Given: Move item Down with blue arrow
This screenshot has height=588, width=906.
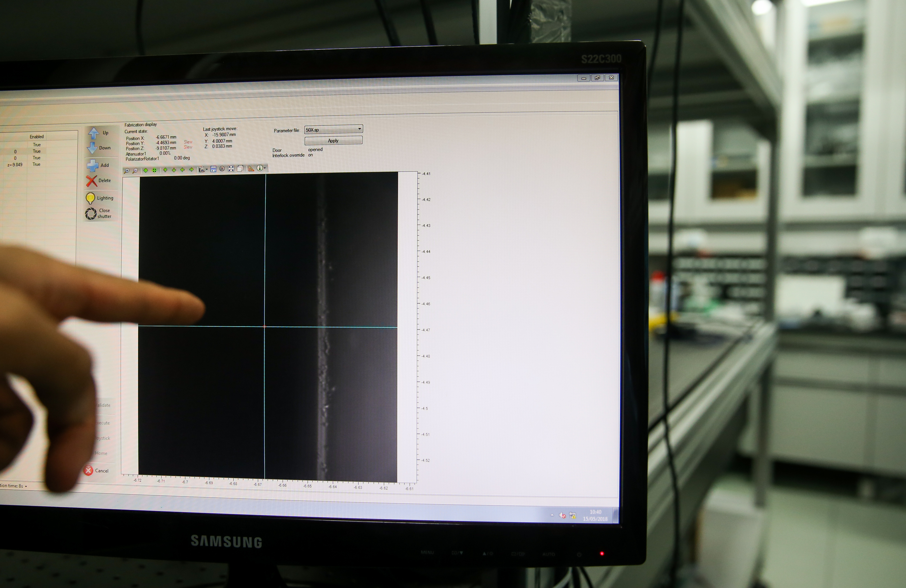Looking at the screenshot, I should [x=99, y=148].
